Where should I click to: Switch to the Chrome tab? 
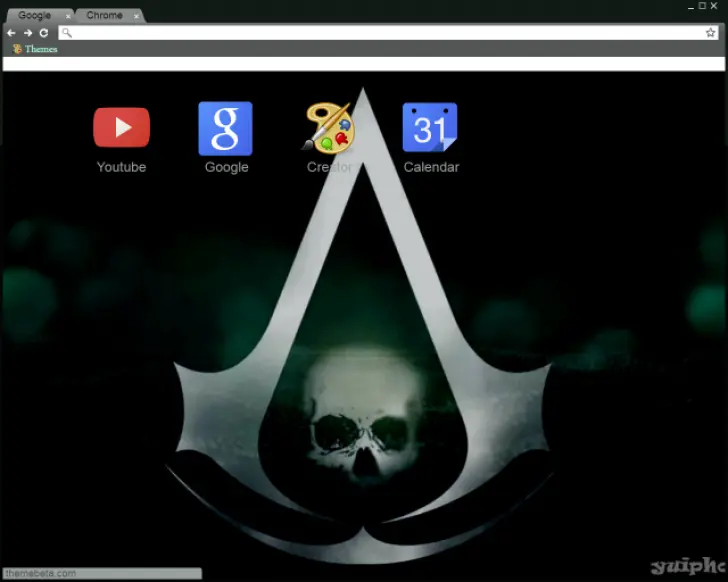104,16
